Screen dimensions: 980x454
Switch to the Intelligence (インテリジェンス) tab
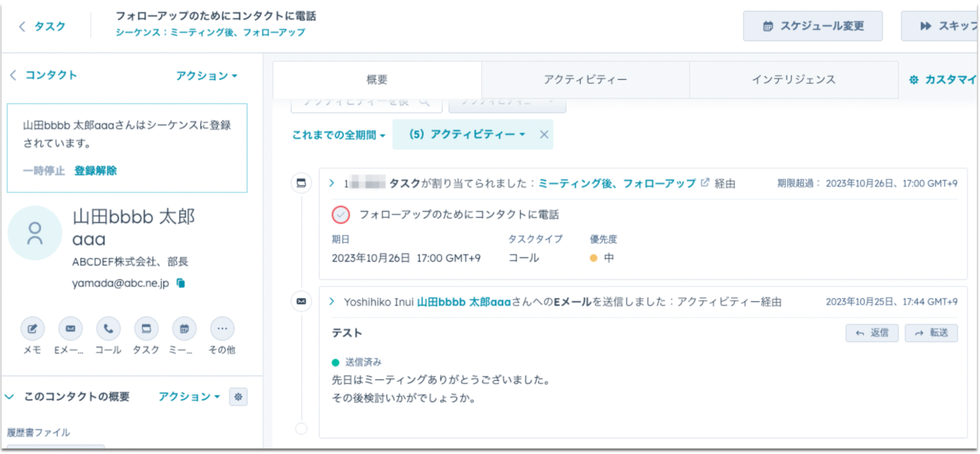793,79
